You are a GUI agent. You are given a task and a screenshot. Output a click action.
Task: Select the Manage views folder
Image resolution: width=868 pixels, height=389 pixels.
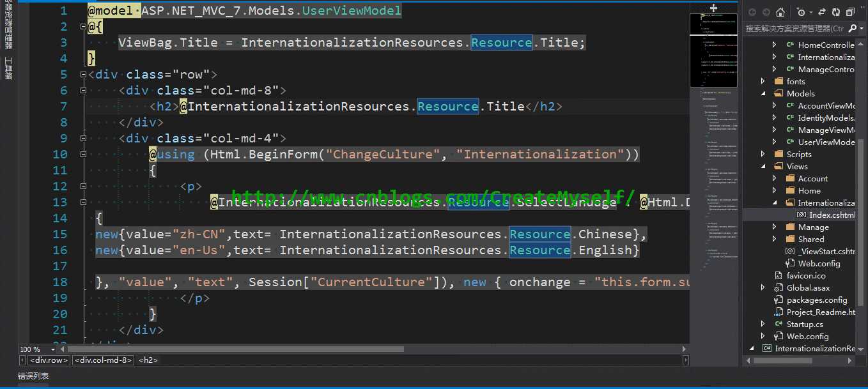click(813, 227)
